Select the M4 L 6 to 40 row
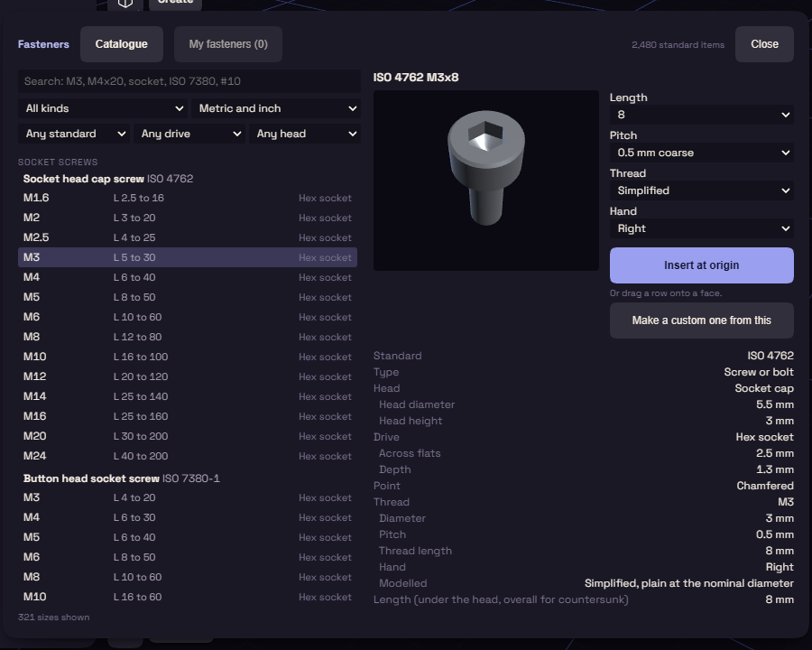 (188, 277)
